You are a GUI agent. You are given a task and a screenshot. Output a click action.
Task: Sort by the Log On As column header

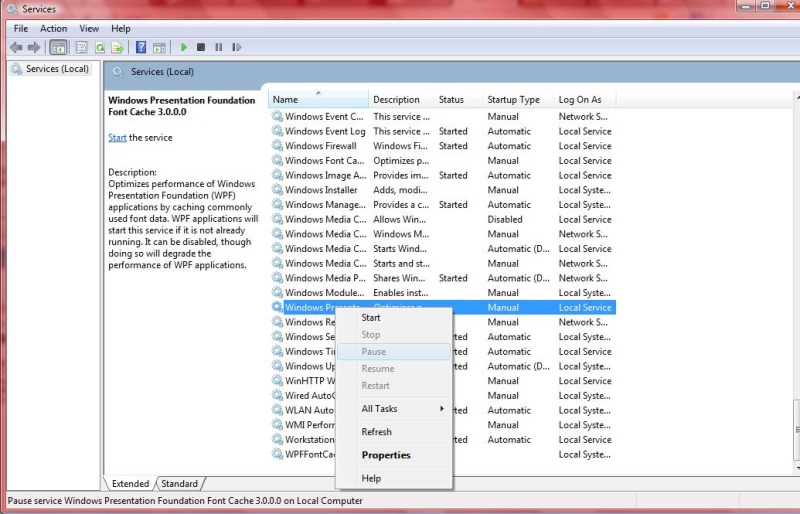coord(585,100)
